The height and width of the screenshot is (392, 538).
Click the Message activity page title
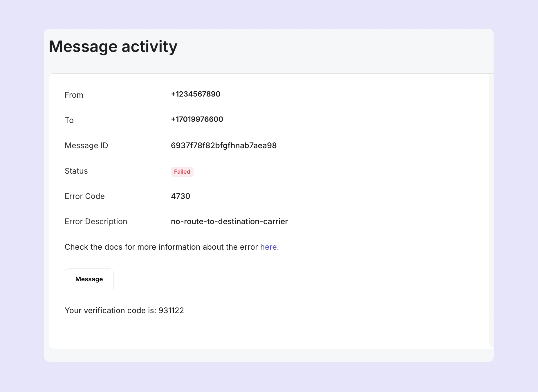tap(113, 46)
